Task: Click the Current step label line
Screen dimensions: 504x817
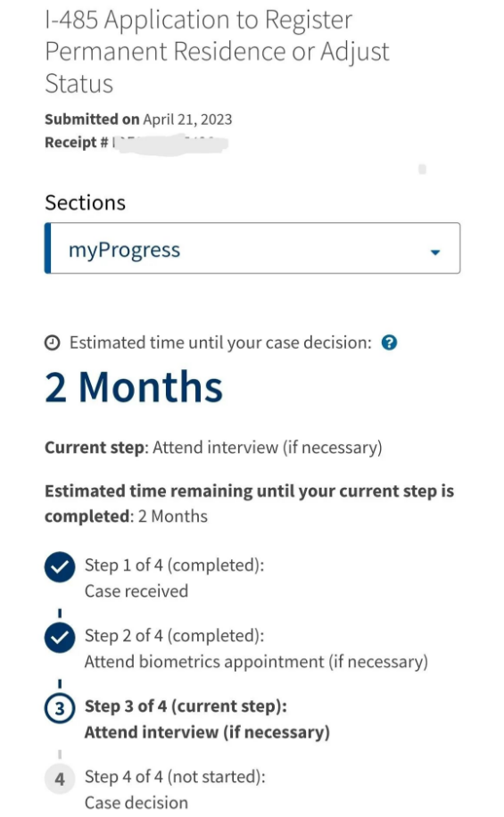Action: click(x=213, y=448)
